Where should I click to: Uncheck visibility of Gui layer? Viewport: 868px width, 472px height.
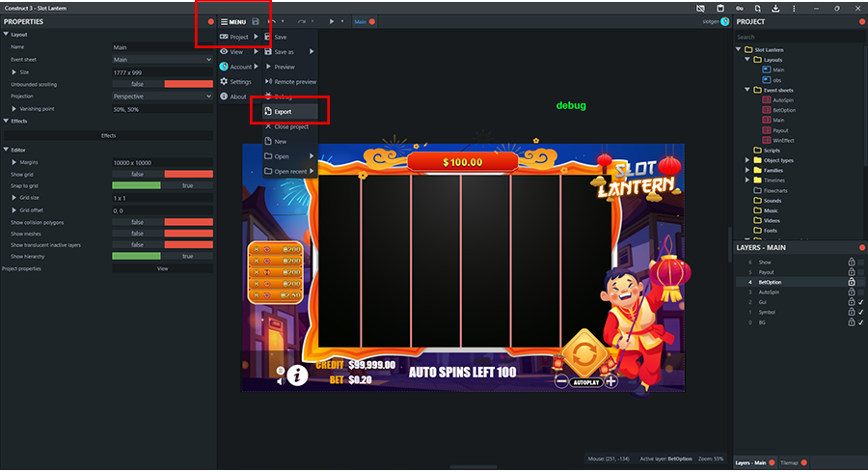click(x=861, y=302)
